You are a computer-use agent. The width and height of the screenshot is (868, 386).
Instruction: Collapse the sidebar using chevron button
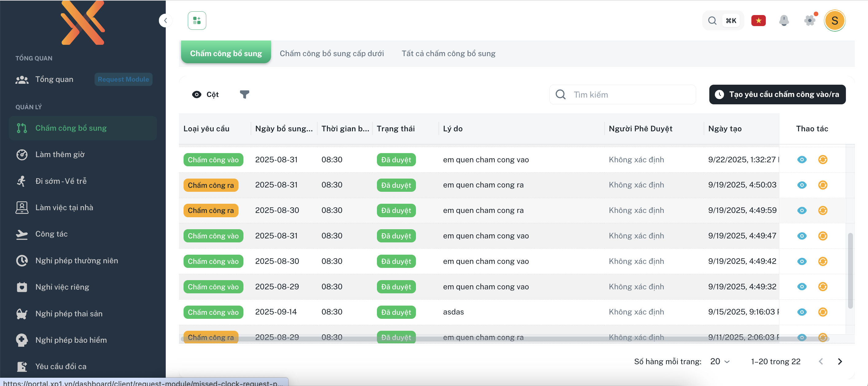click(165, 21)
